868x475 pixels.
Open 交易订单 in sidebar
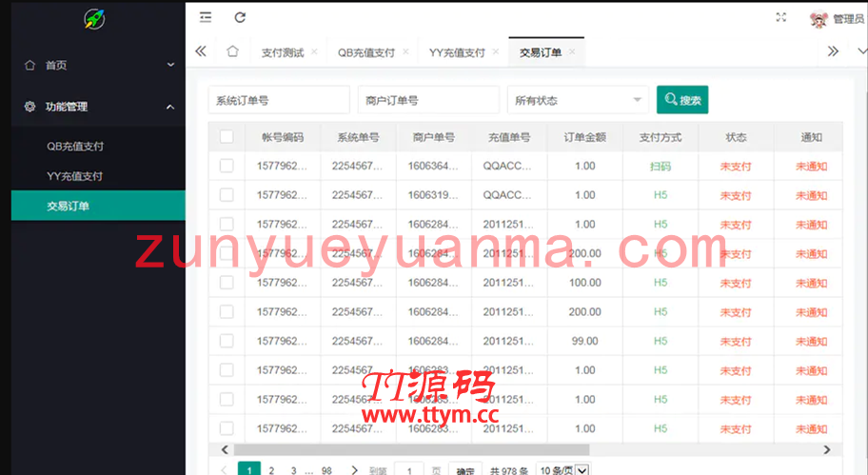pos(99,206)
